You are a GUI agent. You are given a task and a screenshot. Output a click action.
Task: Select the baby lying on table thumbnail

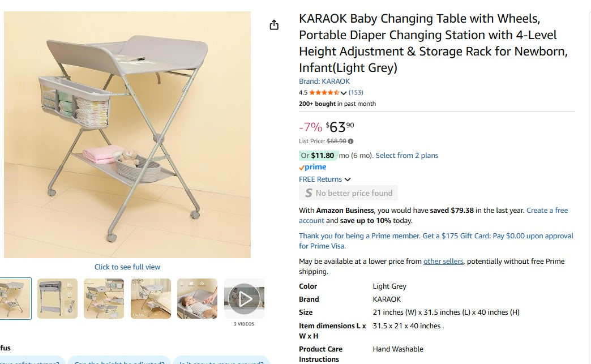197,298
